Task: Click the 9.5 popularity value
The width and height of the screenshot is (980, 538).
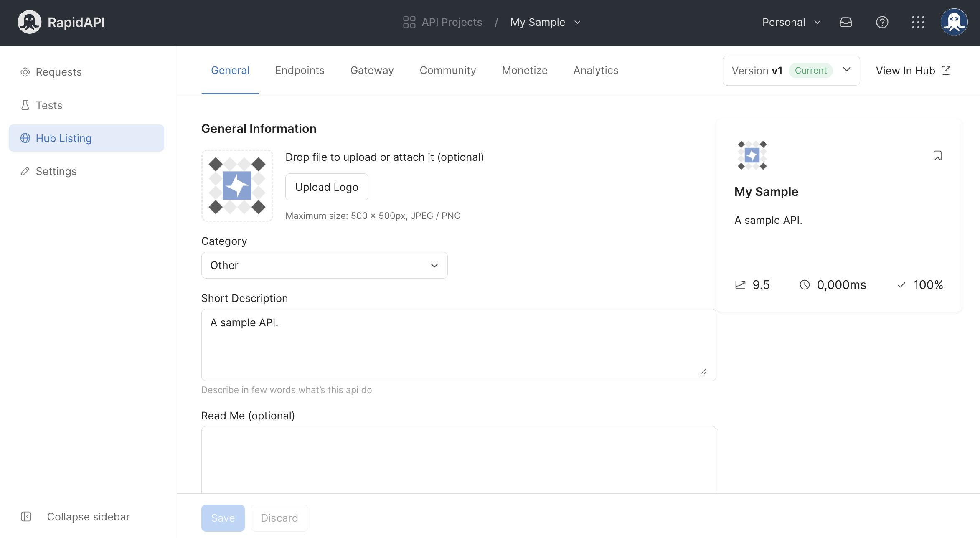Action: click(x=761, y=285)
